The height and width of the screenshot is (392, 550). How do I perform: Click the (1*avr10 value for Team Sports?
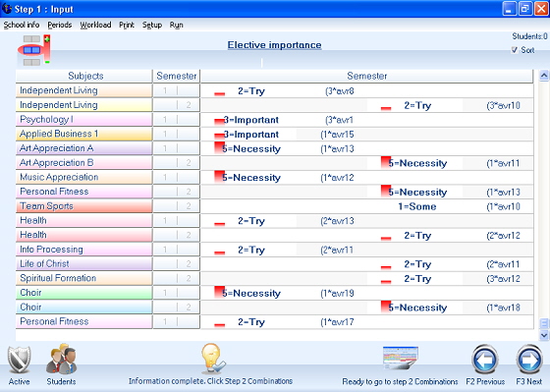point(503,206)
